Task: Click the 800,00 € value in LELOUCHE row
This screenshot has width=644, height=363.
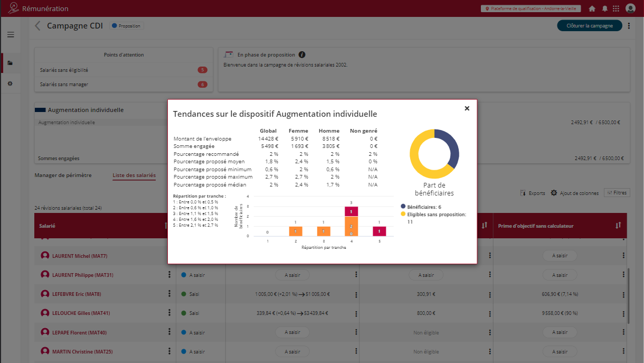Action: [x=425, y=313]
